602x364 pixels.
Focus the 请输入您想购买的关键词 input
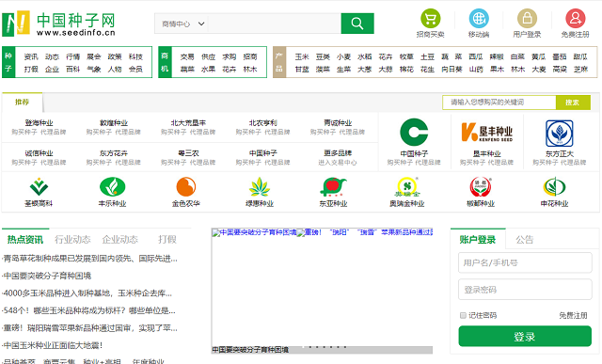[499, 103]
